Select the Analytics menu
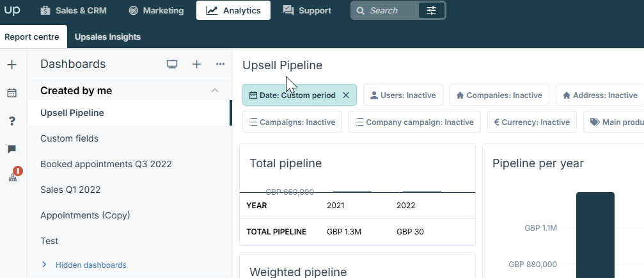Image resolution: width=644 pixels, height=278 pixels. (x=233, y=10)
